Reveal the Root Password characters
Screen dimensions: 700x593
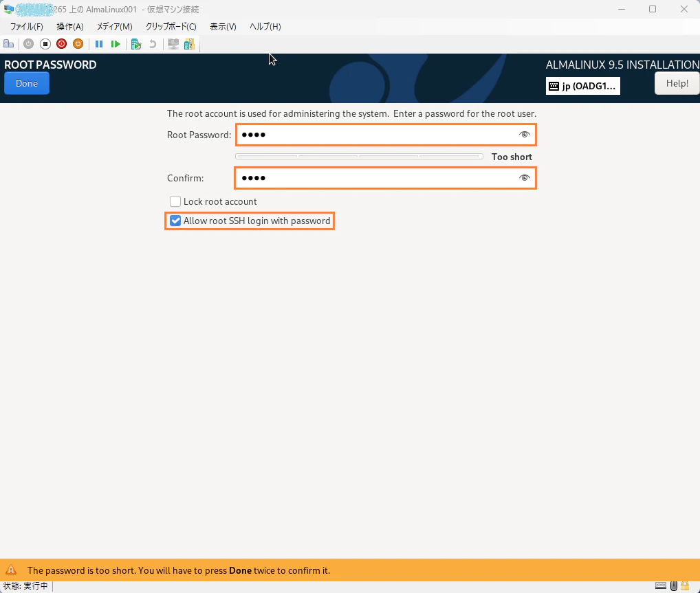point(525,134)
